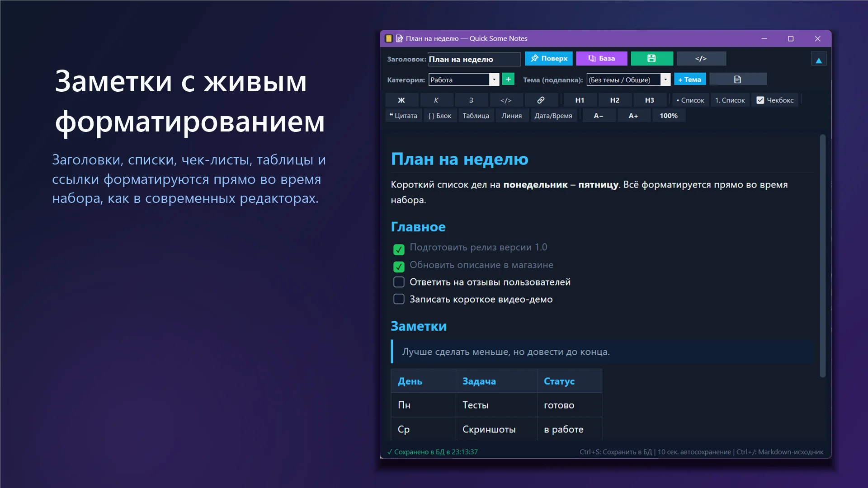Apply H3 heading style

(649, 100)
